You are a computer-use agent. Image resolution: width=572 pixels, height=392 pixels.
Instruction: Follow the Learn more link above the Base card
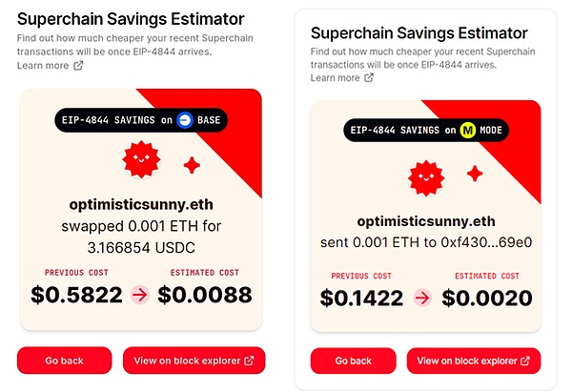pos(50,66)
